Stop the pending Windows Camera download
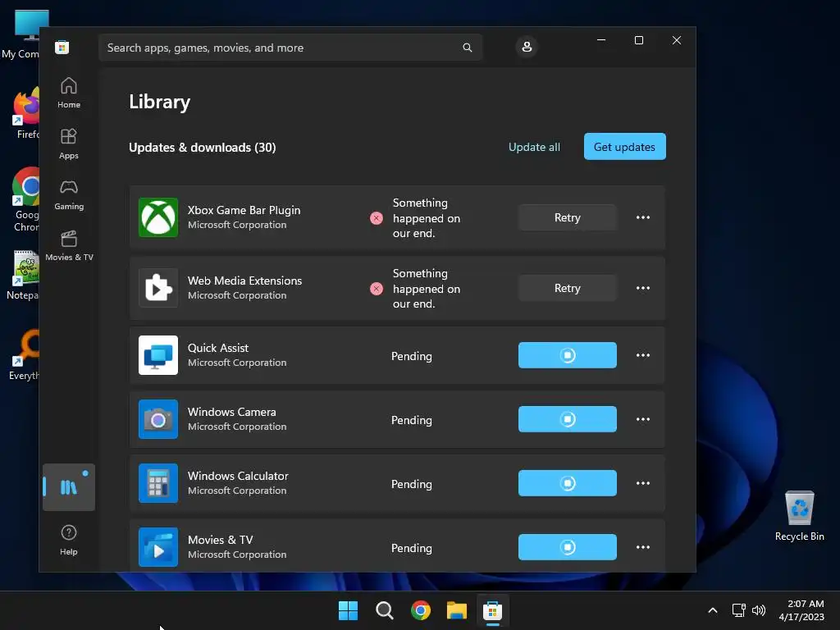The image size is (840, 630). tap(568, 419)
